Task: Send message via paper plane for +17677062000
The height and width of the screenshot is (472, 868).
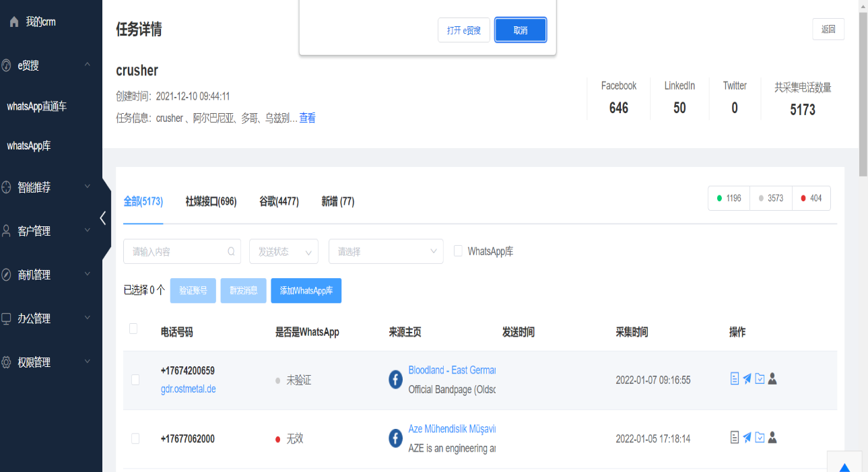Action: (747, 438)
